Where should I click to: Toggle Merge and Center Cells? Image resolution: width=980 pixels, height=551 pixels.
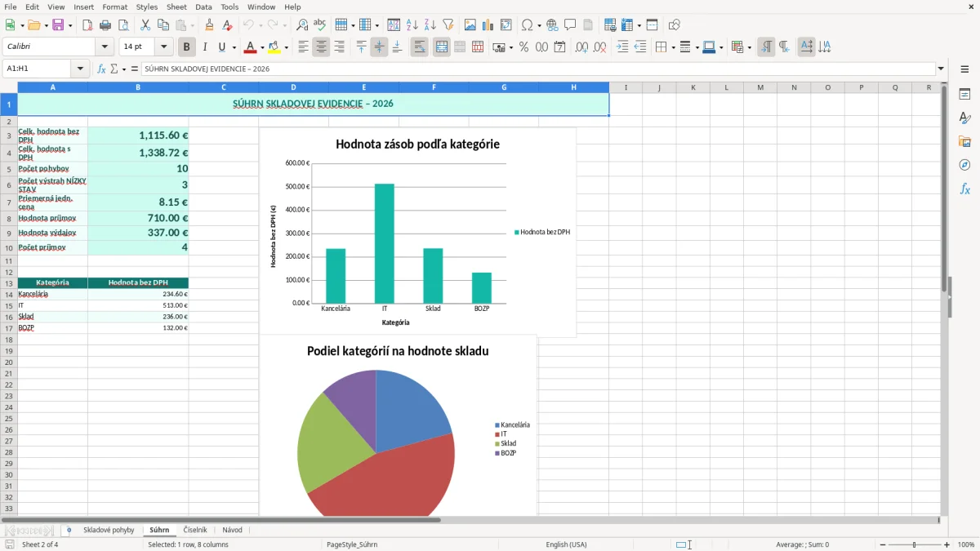(442, 47)
